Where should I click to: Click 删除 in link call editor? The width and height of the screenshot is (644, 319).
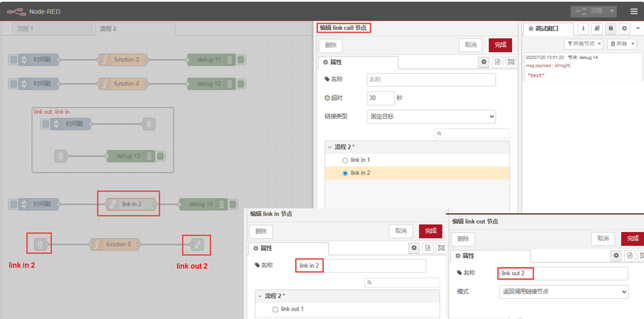(x=330, y=45)
